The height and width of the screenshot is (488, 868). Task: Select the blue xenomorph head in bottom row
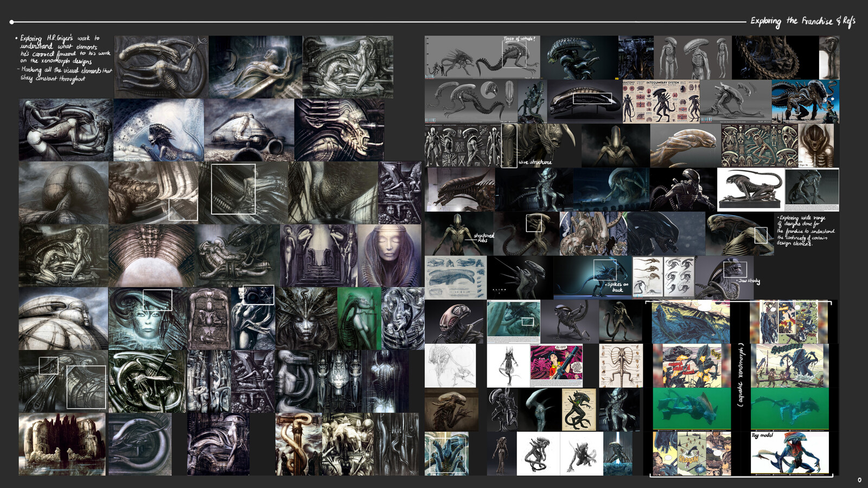pos(446,453)
